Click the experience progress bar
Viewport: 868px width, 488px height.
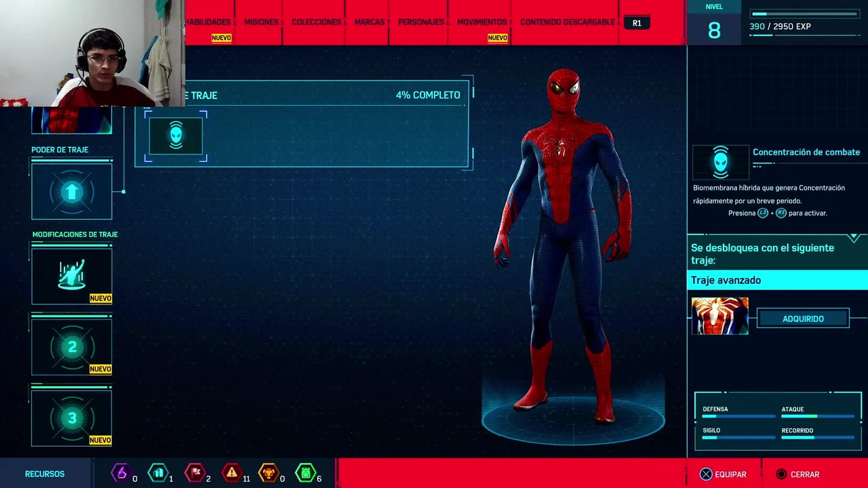point(804,14)
